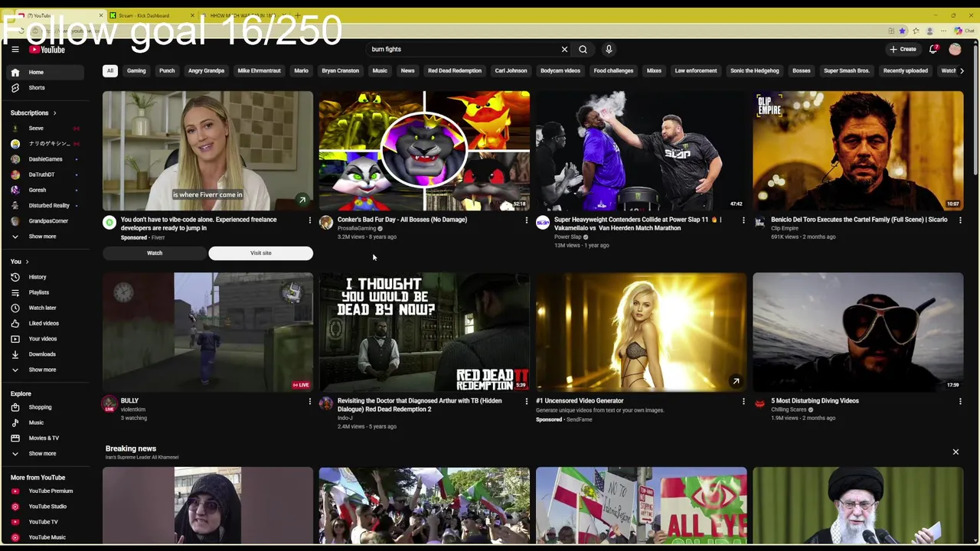Dismiss the Breaking news section
980x551 pixels.
click(x=955, y=452)
